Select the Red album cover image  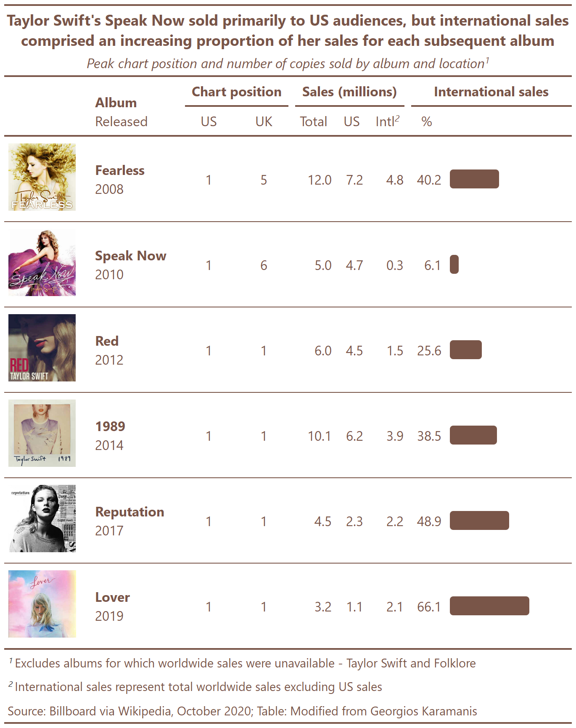pyautogui.click(x=42, y=348)
